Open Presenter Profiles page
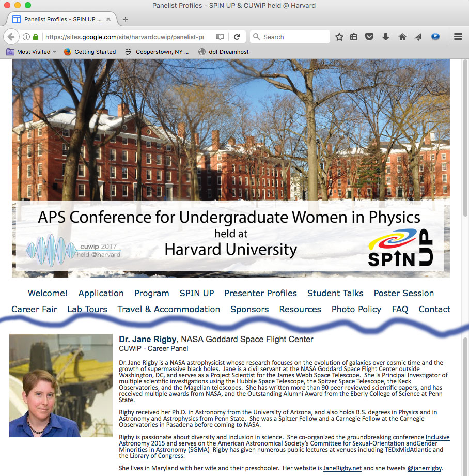Screen dimensions: 469x476 261,293
